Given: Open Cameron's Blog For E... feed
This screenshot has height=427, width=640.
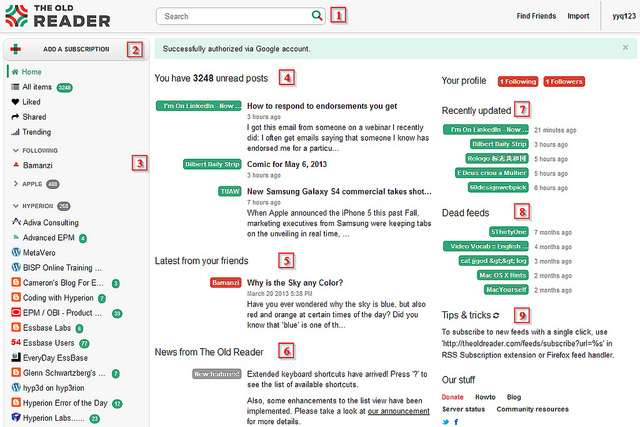Looking at the screenshot, I should pos(63,283).
